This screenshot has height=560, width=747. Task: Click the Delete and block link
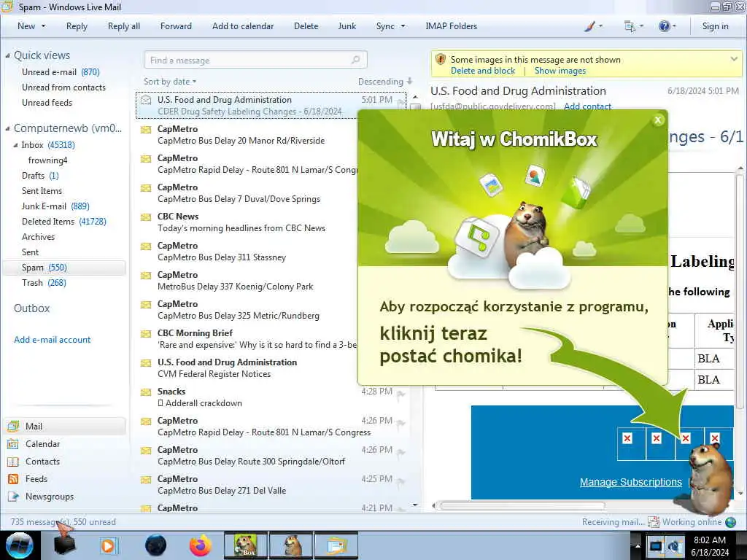point(483,71)
